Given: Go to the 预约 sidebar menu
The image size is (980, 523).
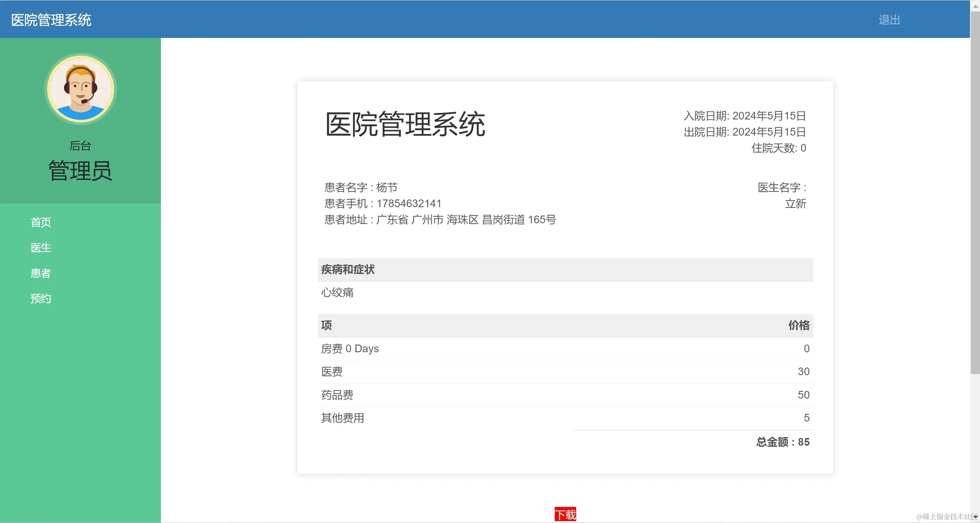Looking at the screenshot, I should 41,299.
